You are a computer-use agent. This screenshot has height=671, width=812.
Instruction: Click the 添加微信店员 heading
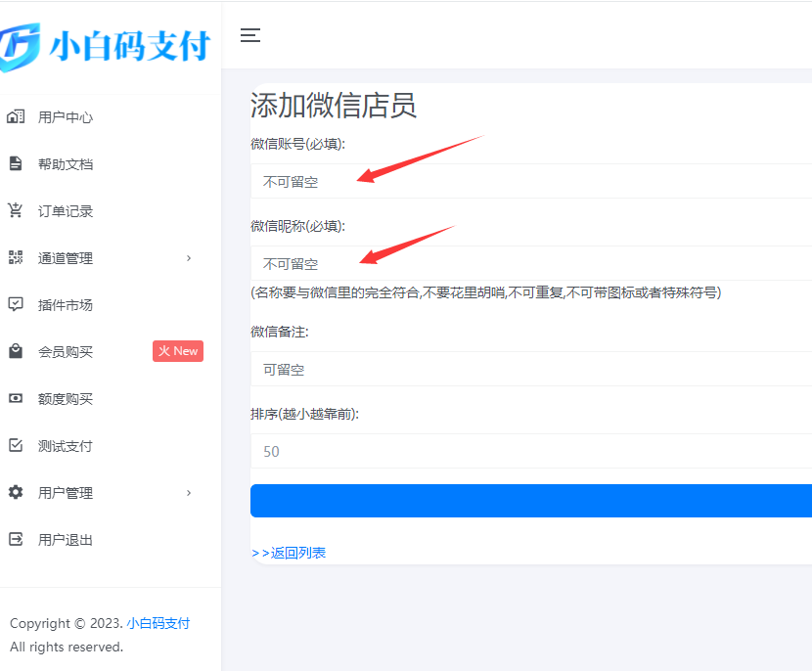334,105
